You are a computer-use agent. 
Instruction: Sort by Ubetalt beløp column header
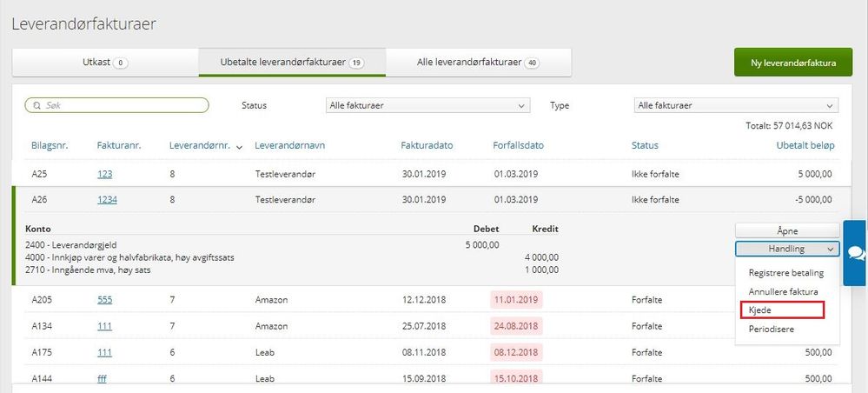[805, 145]
